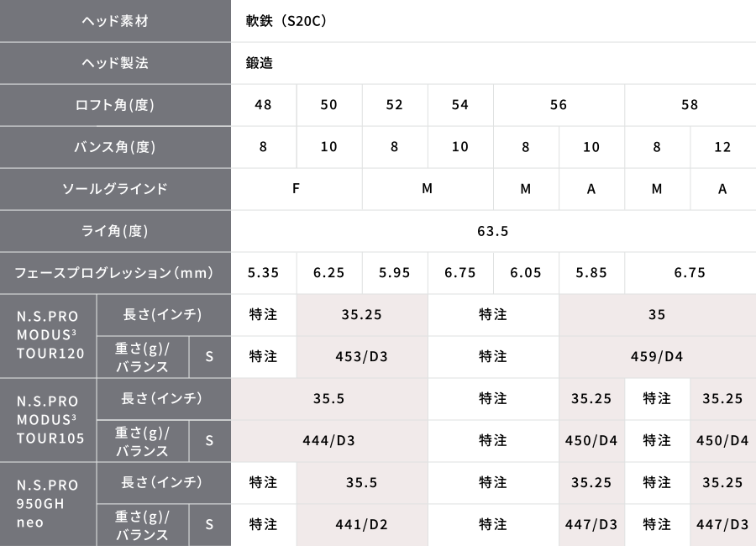Click the sole grind F cell
The height and width of the screenshot is (546, 756).
[297, 189]
